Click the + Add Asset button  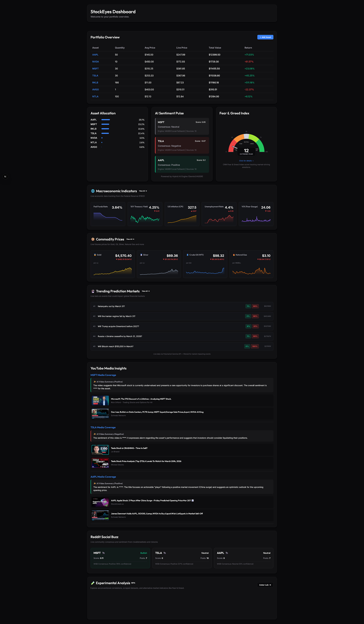point(265,37)
